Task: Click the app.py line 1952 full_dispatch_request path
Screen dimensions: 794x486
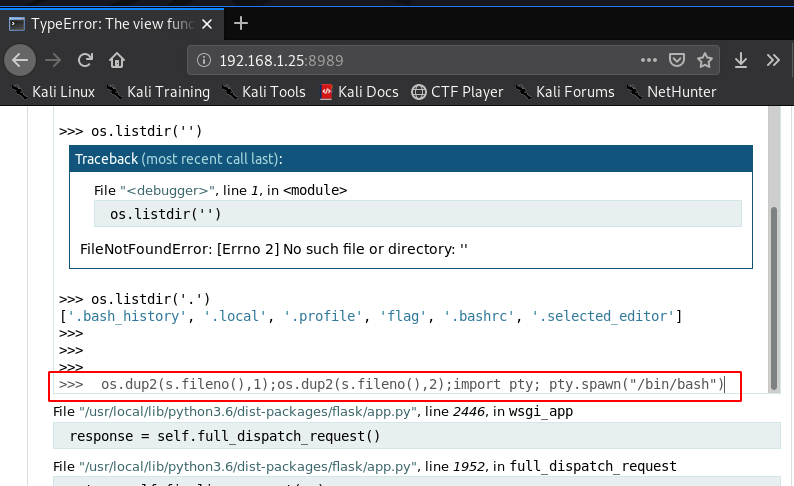Action: [x=248, y=466]
